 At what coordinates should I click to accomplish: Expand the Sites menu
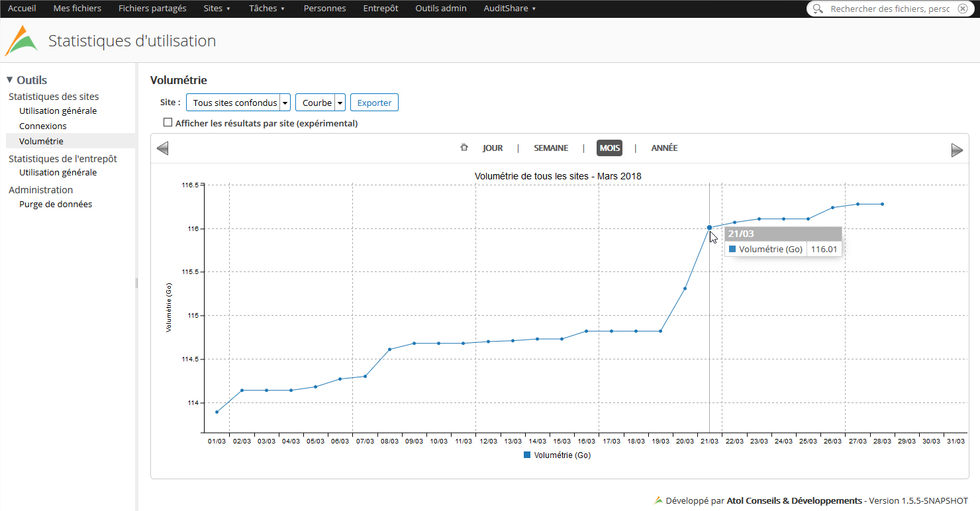coord(217,9)
